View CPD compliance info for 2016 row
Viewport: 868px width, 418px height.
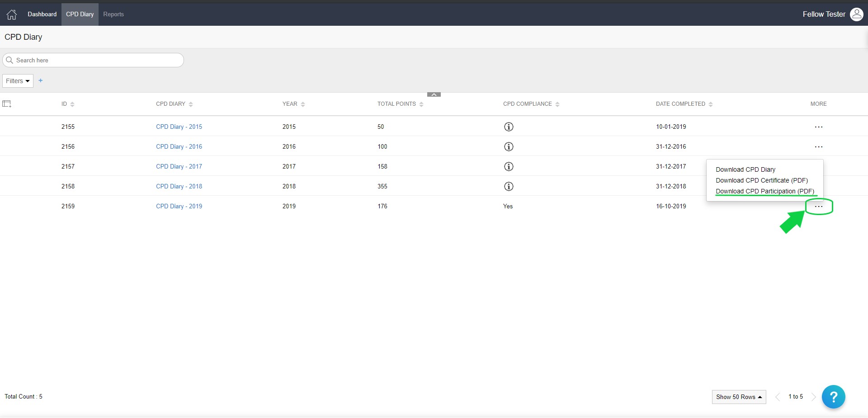[509, 147]
